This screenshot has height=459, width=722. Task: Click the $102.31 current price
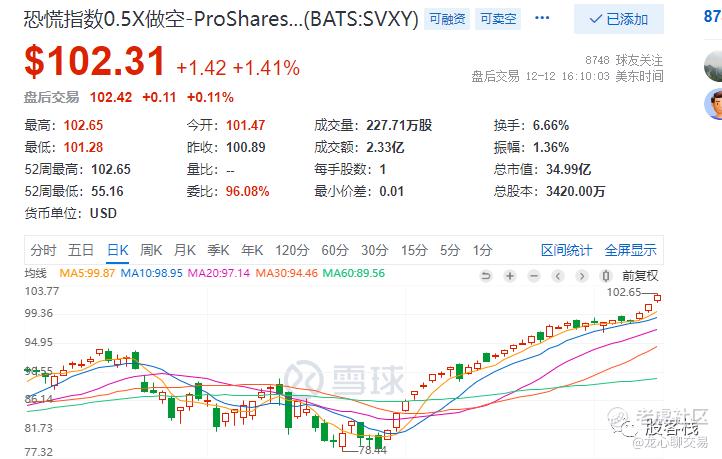(94, 61)
